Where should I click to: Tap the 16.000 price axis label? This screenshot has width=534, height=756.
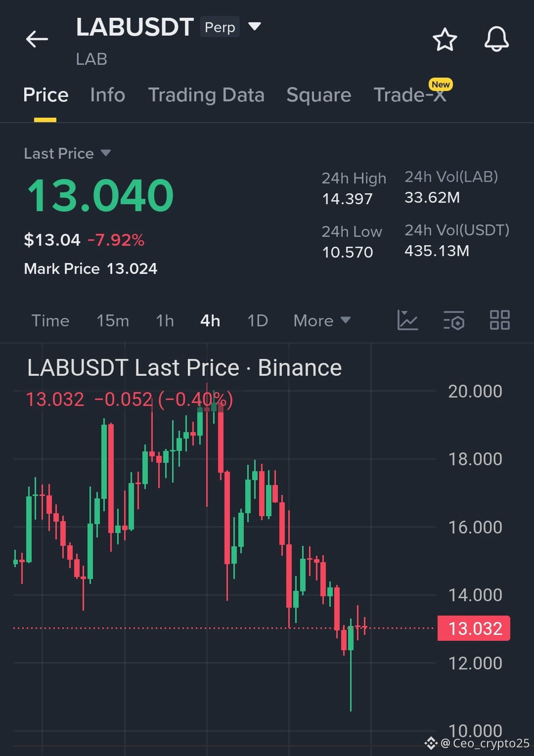475,527
